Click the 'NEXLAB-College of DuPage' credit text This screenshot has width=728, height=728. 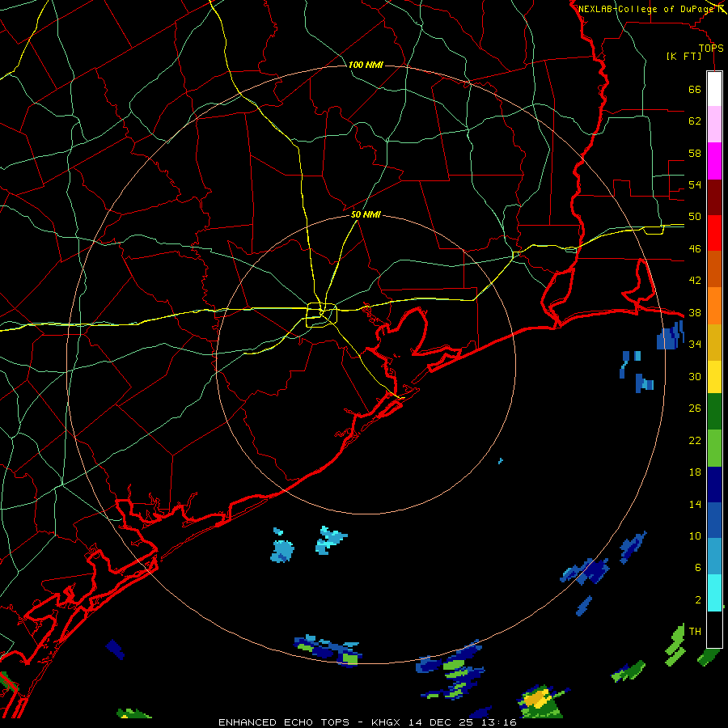point(645,9)
